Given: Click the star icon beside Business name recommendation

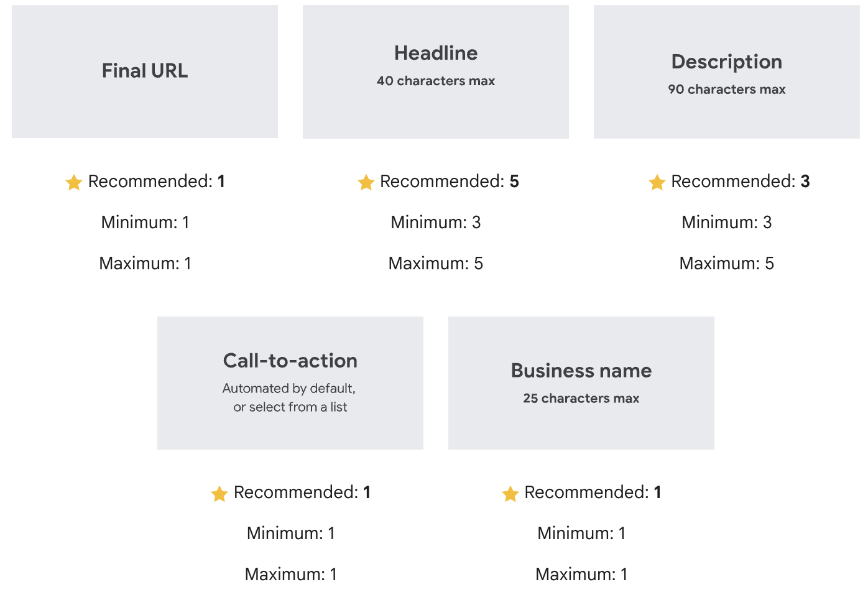Looking at the screenshot, I should pyautogui.click(x=510, y=494).
